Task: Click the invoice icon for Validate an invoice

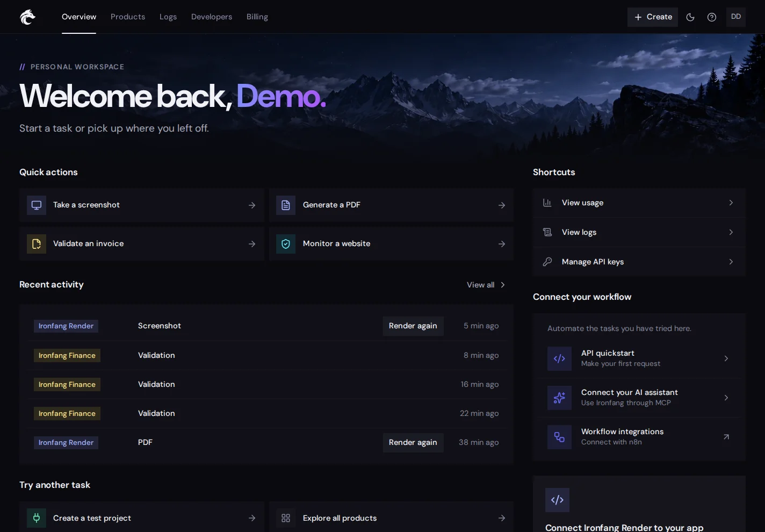Action: 37,244
